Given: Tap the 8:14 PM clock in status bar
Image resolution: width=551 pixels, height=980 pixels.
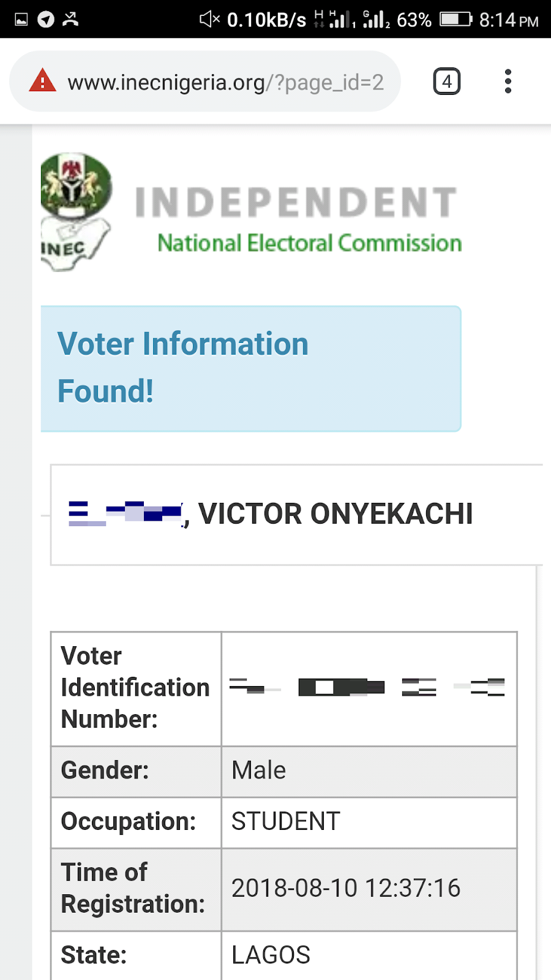Looking at the screenshot, I should (508, 20).
